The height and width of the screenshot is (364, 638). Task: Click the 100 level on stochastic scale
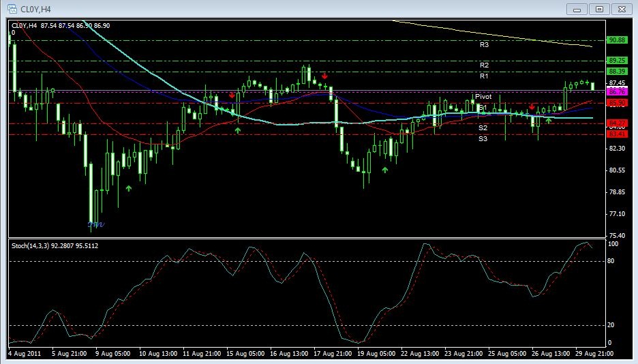point(612,243)
